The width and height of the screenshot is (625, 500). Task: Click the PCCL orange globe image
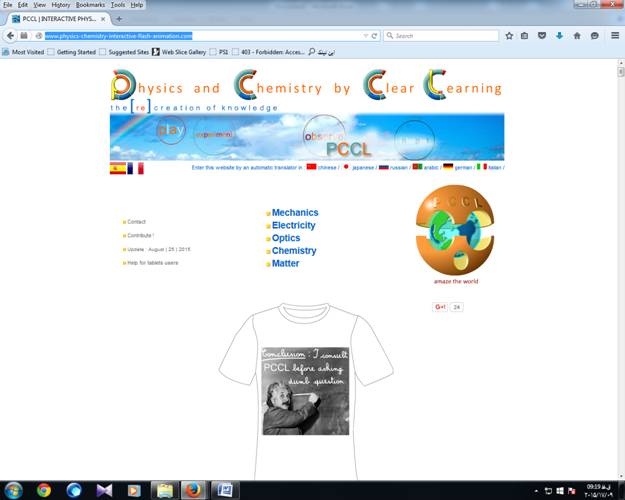click(x=455, y=230)
